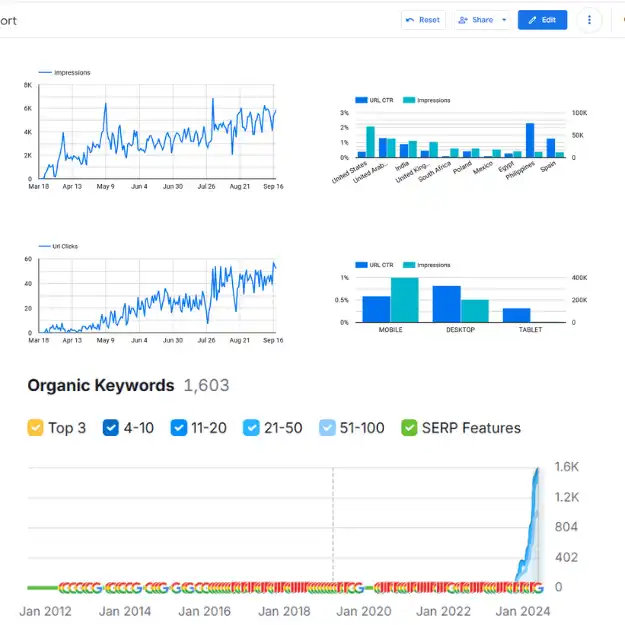
Task: Disable the SERP Features checkbox
Action: click(409, 428)
